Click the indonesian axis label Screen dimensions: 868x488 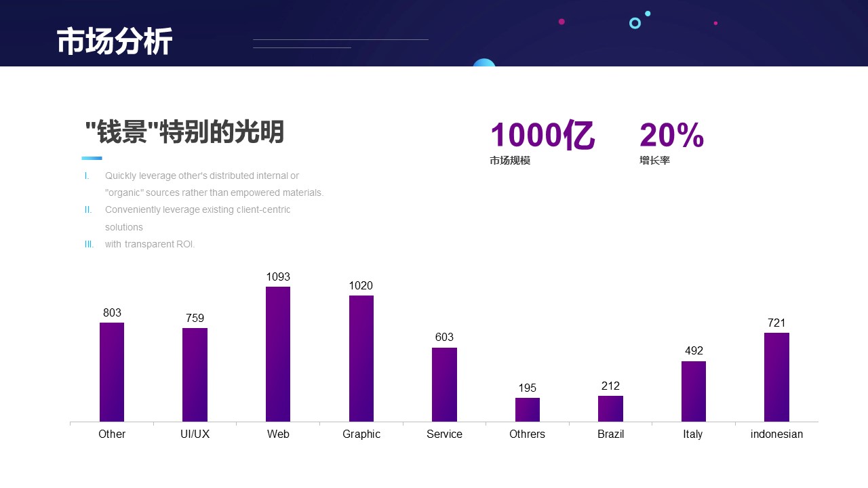776,434
